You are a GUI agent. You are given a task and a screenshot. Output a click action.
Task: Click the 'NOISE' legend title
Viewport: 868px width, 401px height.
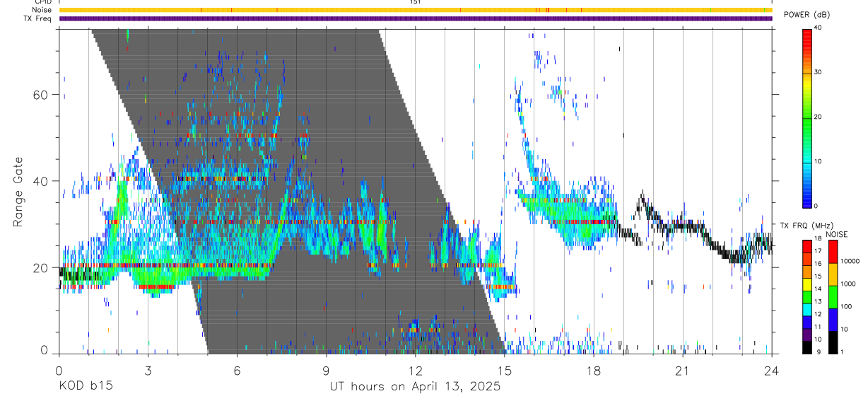836,234
